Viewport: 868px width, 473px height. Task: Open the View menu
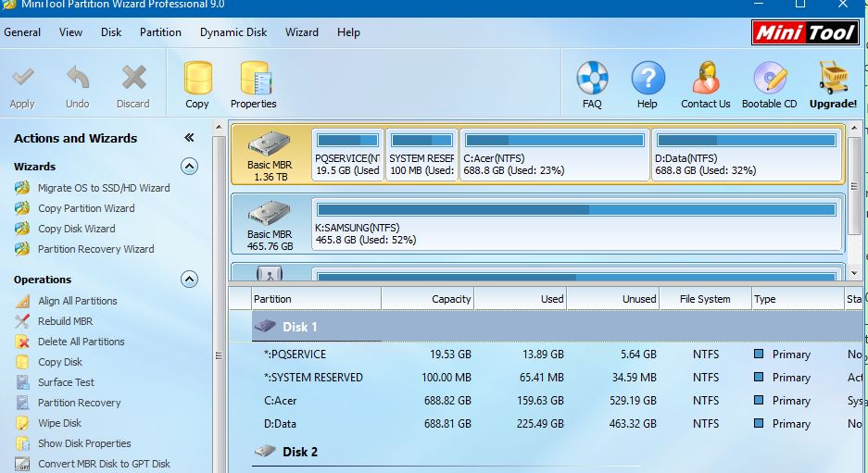pos(70,32)
